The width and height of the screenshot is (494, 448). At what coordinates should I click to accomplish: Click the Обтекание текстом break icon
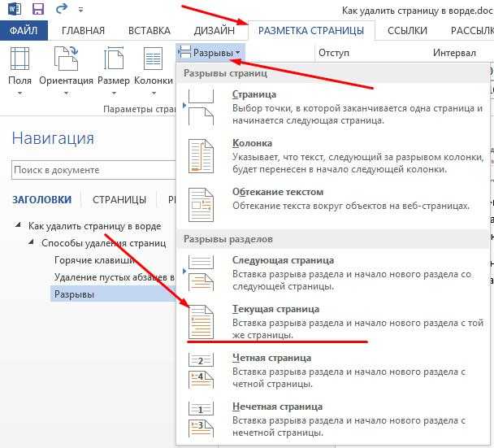pyautogui.click(x=201, y=205)
